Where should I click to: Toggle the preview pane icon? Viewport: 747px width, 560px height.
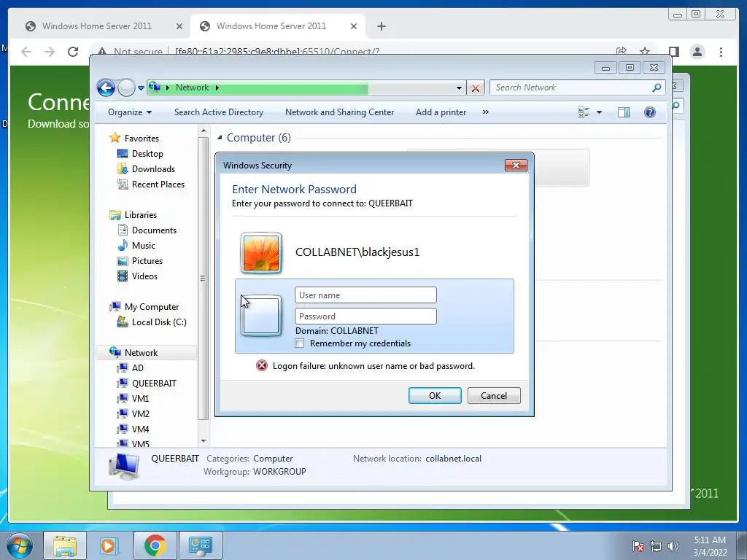pyautogui.click(x=624, y=112)
